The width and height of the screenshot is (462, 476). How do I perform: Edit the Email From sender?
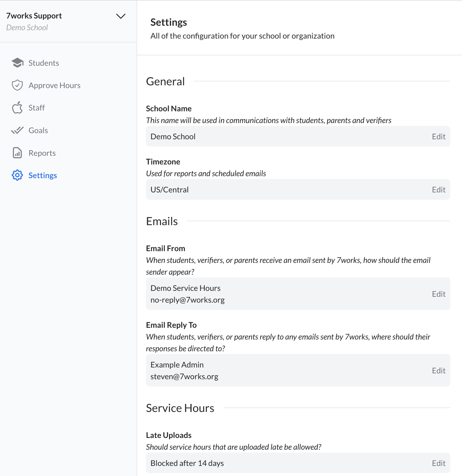(x=439, y=294)
